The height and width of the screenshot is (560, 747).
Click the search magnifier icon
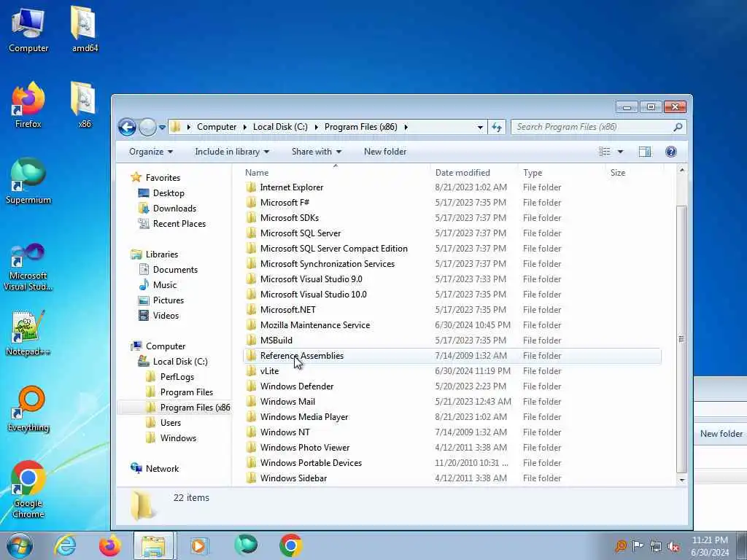pyautogui.click(x=678, y=127)
